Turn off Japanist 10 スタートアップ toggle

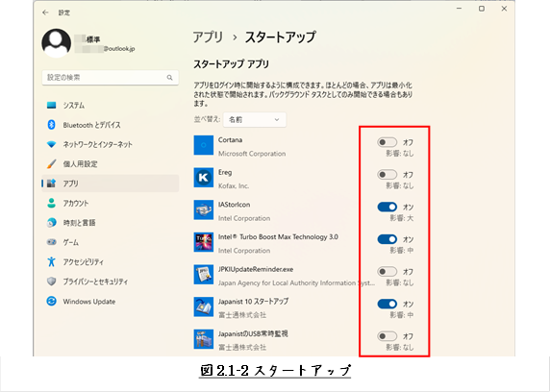[387, 304]
